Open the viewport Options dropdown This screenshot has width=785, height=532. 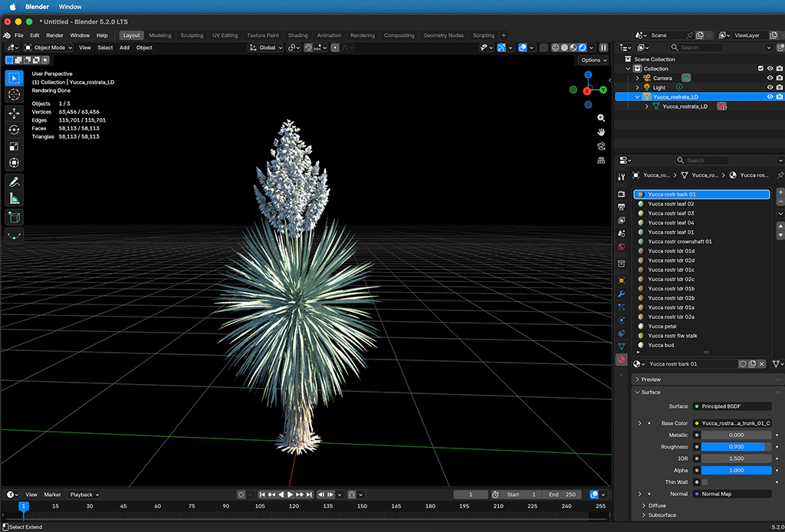click(594, 60)
